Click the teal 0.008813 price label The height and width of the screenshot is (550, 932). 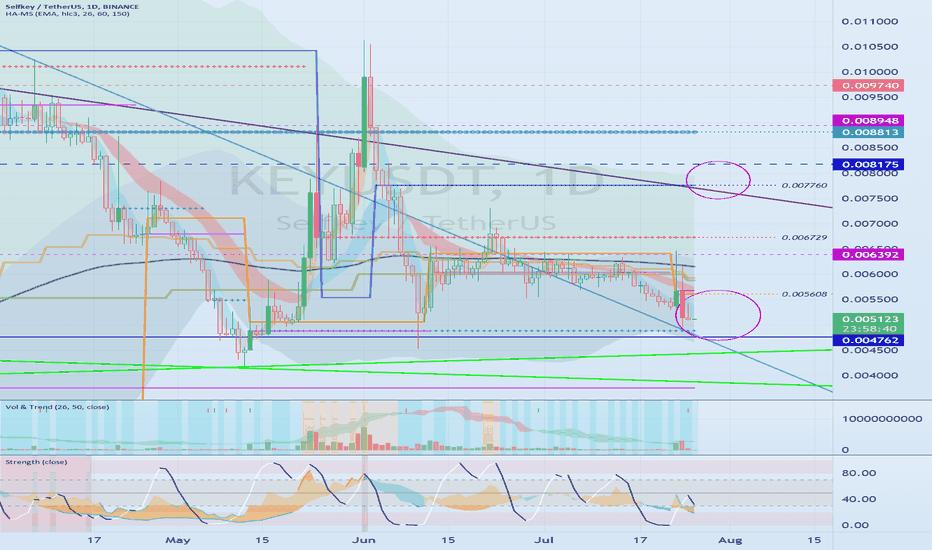pyautogui.click(x=868, y=132)
